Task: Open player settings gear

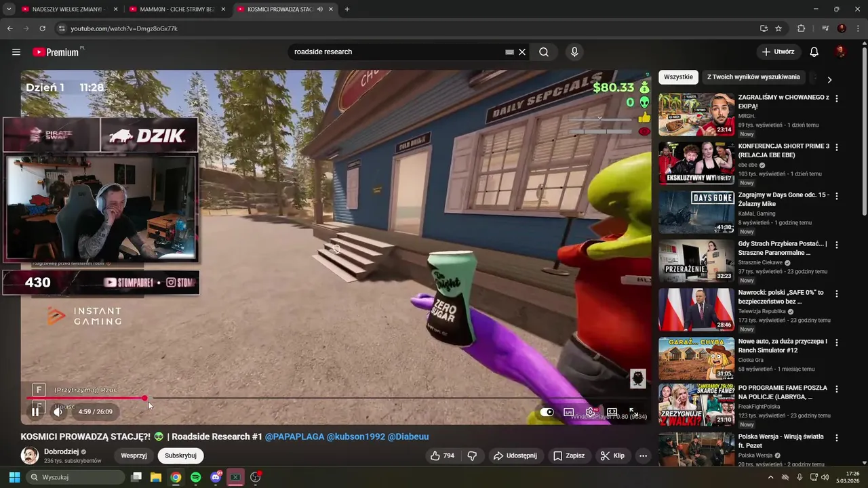Action: pyautogui.click(x=591, y=412)
